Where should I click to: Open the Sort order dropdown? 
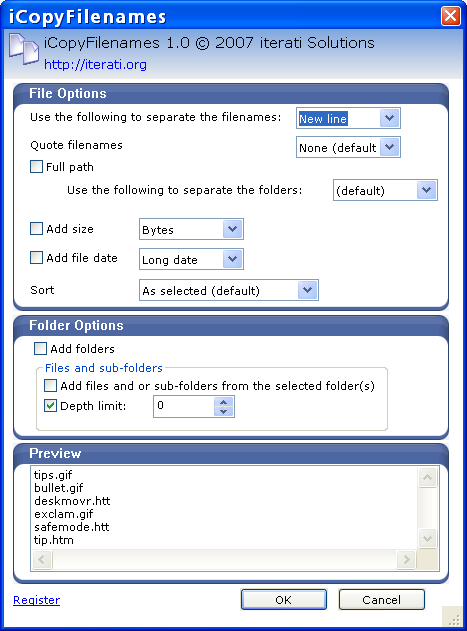229,290
